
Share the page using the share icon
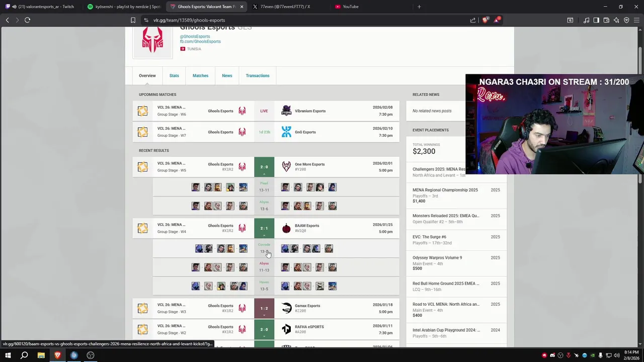pos(473,20)
